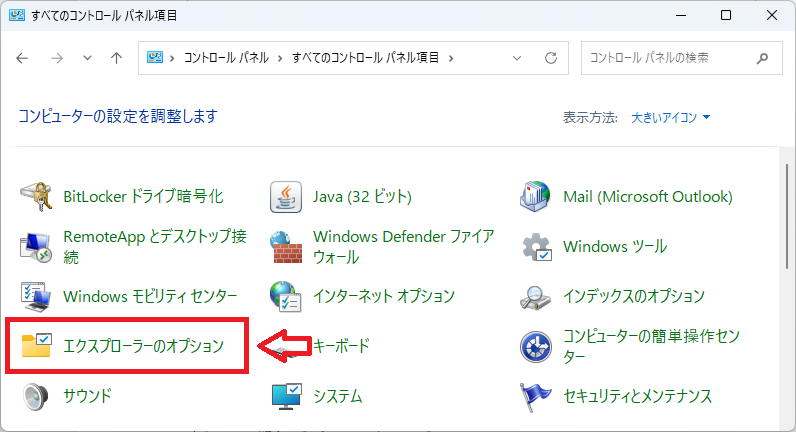The height and width of the screenshot is (432, 796).
Task: Expand chevron after すべてのコントロール パネル項目 breadcrumb
Action: (x=451, y=58)
